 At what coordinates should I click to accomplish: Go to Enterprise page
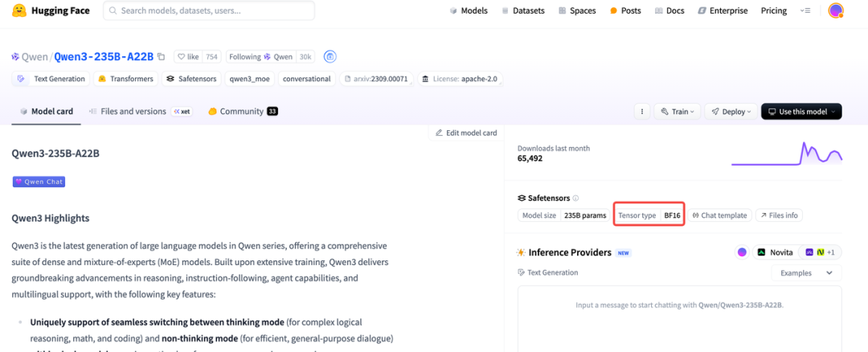723,10
